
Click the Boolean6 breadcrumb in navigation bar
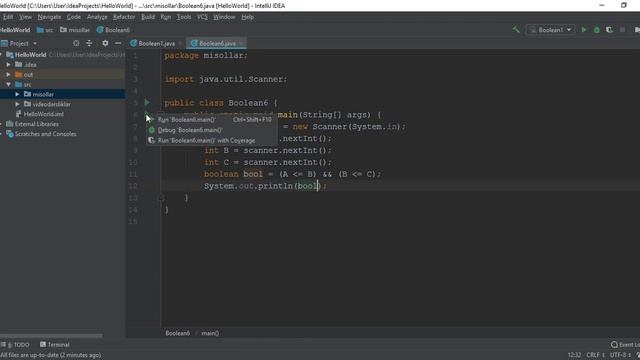113,30
